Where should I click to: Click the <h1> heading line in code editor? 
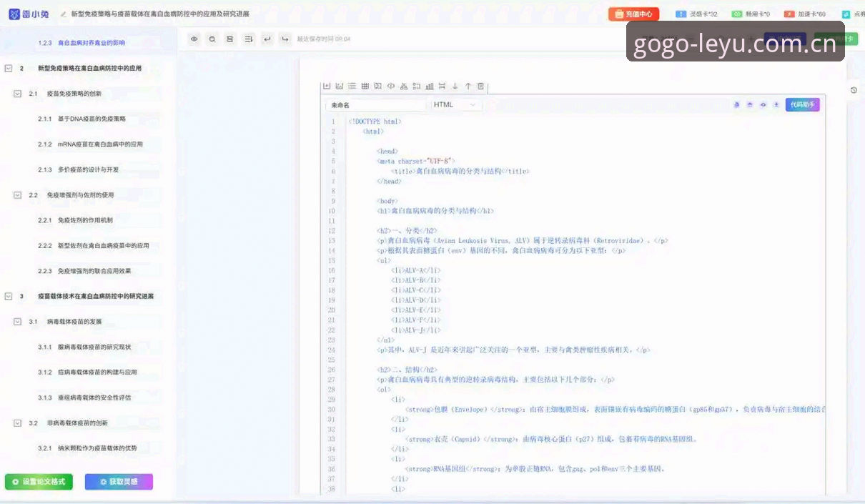point(435,211)
